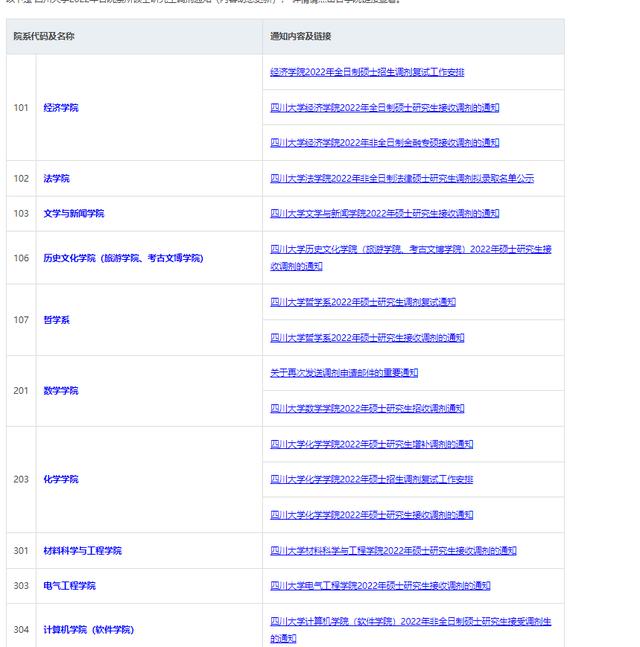Open 化学学院 接收调剂的通知 link

tap(371, 515)
